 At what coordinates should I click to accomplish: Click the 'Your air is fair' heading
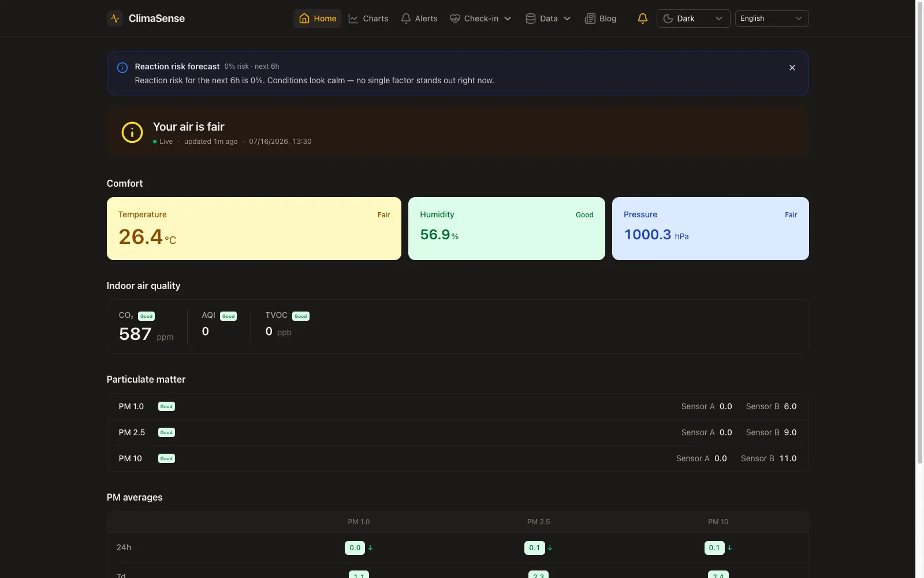[189, 127]
